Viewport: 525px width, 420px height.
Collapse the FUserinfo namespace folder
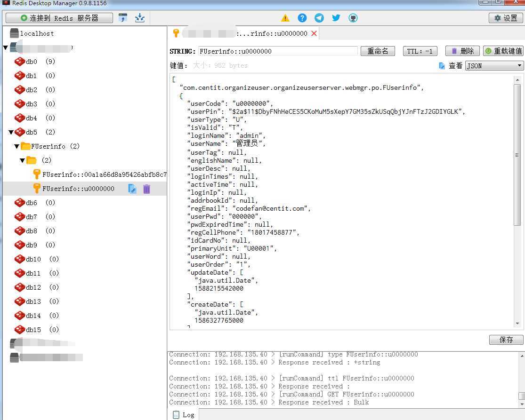click(17, 146)
